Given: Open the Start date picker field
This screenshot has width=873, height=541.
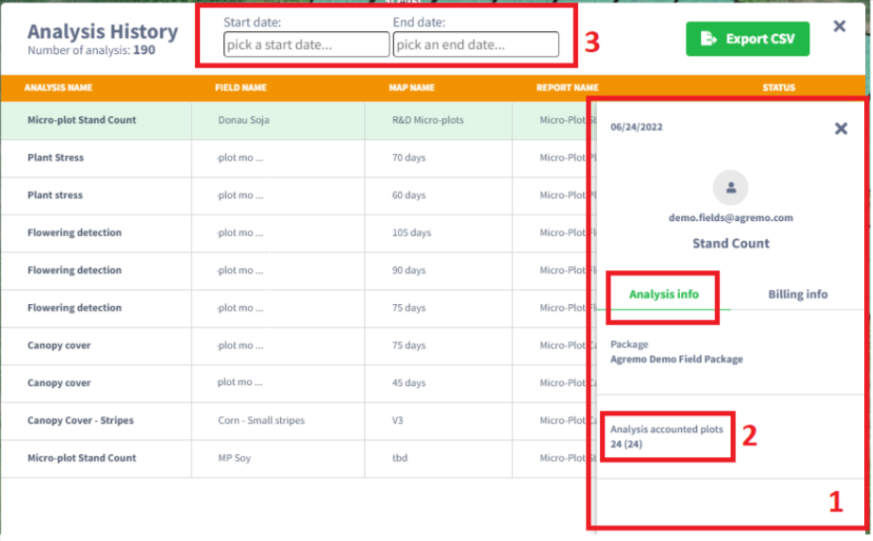Looking at the screenshot, I should pyautogui.click(x=306, y=45).
